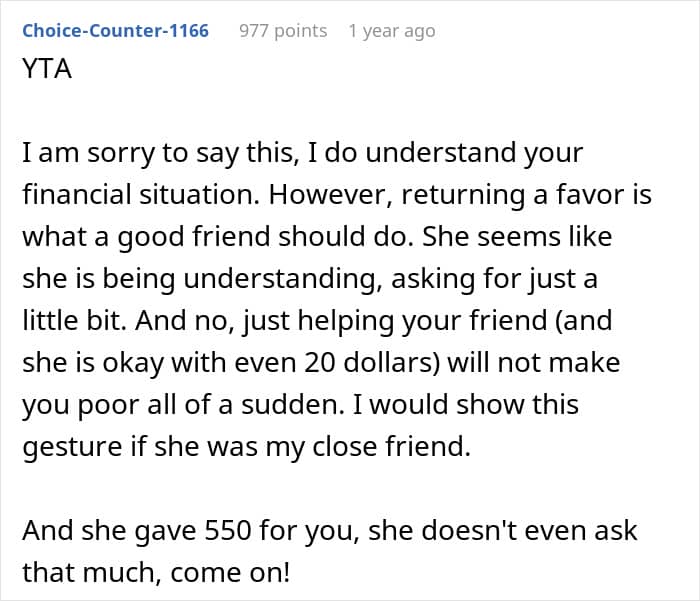The height and width of the screenshot is (601, 700).
Task: Click the words 'she is being understanding'
Action: point(202,279)
